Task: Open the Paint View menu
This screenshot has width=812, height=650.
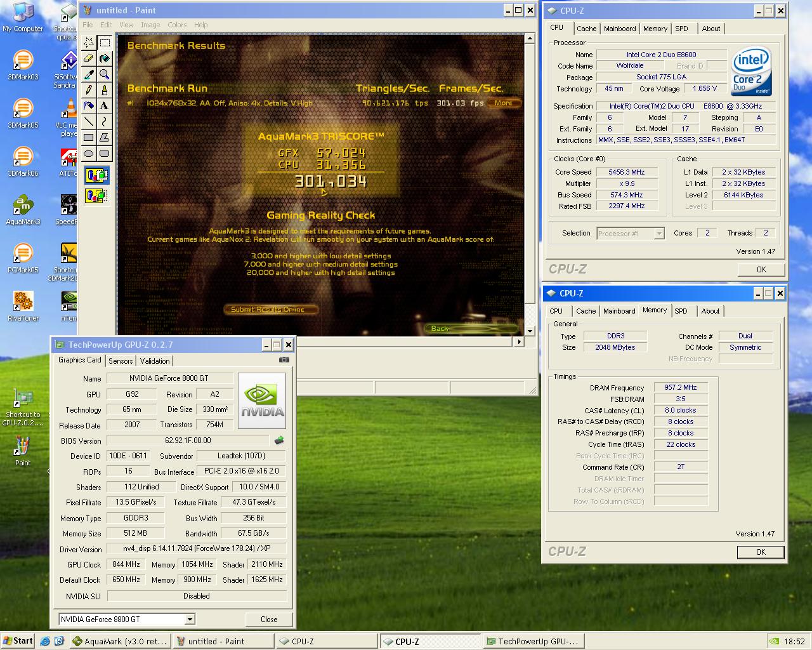Action: (x=127, y=25)
